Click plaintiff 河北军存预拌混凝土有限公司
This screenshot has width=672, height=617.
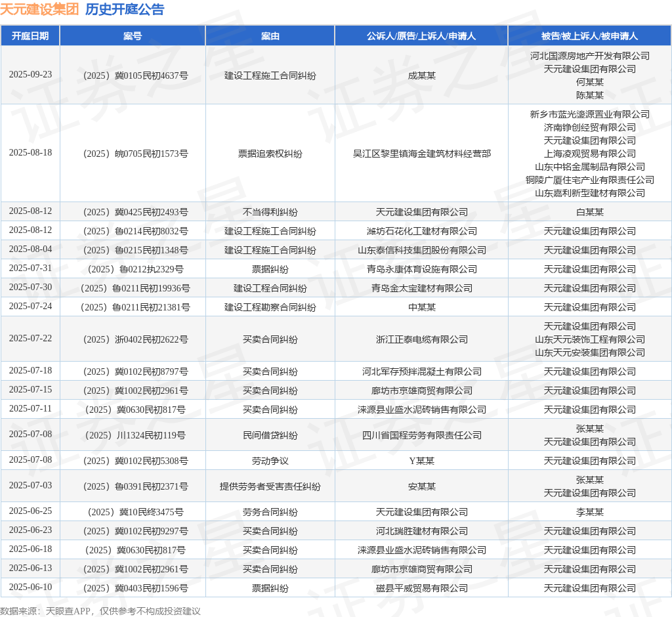(422, 372)
